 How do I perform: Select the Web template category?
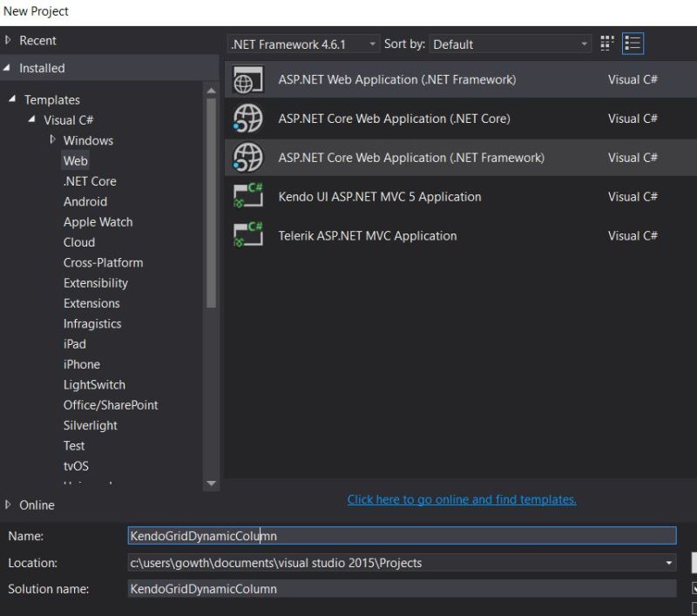(75, 160)
